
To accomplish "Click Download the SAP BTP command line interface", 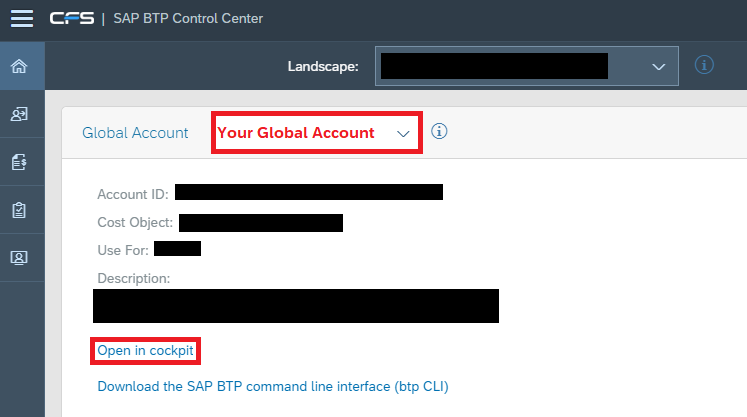I will (273, 386).
